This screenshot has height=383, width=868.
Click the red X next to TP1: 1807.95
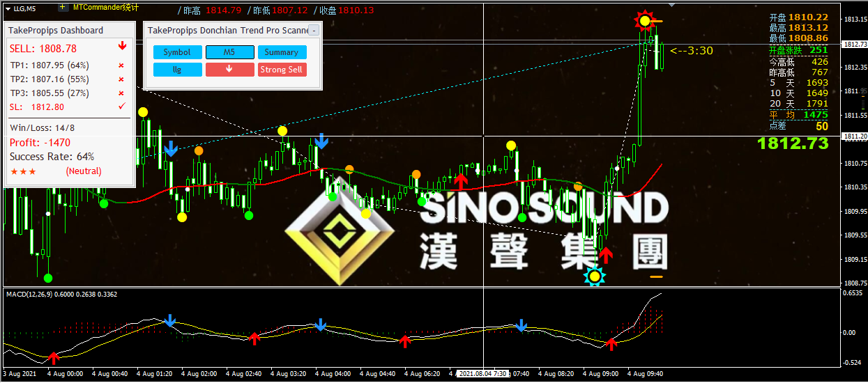(x=121, y=66)
